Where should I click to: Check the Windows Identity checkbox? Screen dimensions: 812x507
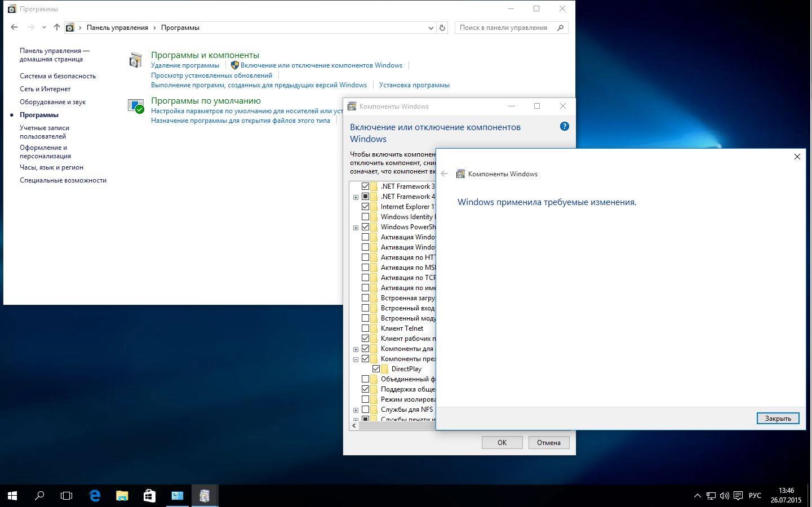[x=365, y=217]
